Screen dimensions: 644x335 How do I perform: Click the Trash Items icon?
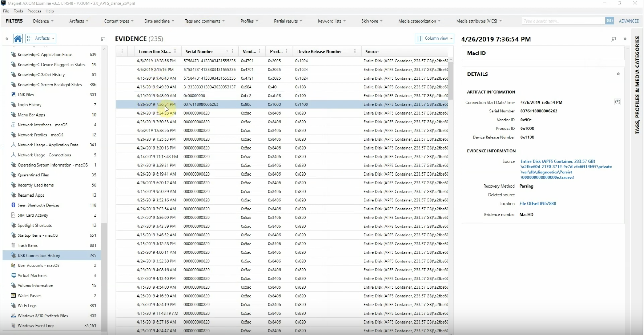coord(13,245)
